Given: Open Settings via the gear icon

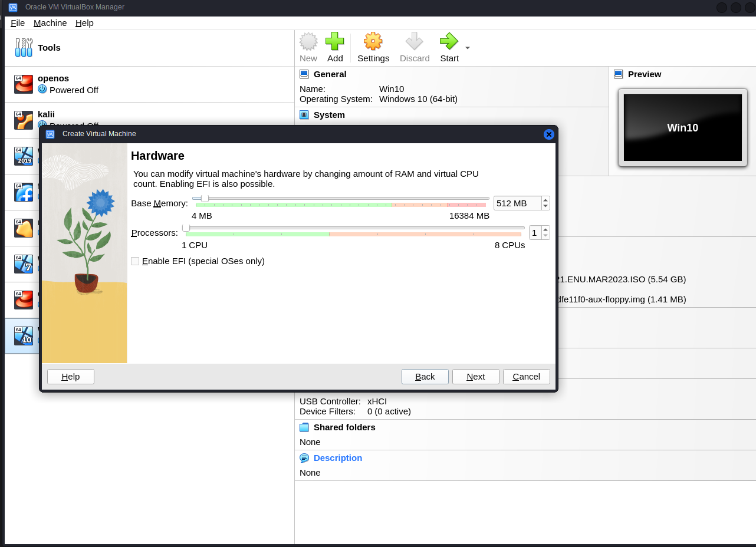Looking at the screenshot, I should 373,42.
